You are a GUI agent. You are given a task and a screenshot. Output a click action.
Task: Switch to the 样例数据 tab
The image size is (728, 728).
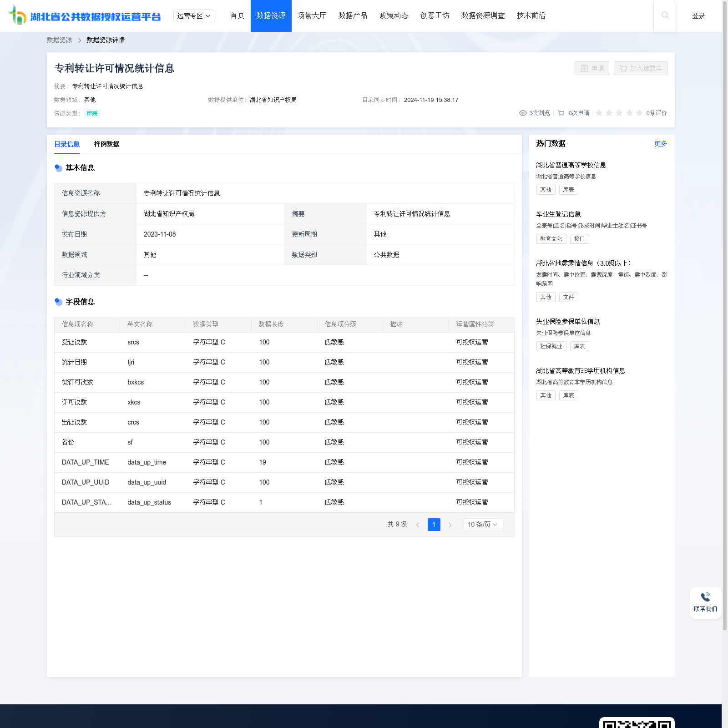[106, 144]
